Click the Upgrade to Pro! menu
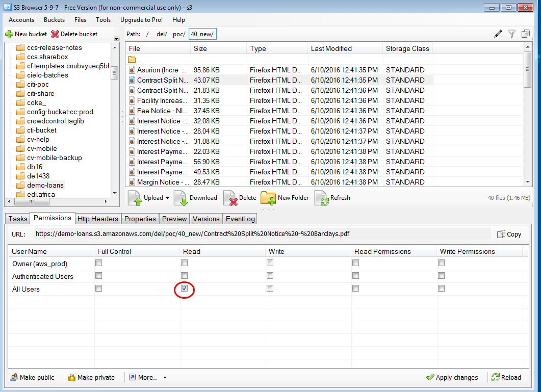 click(x=141, y=20)
